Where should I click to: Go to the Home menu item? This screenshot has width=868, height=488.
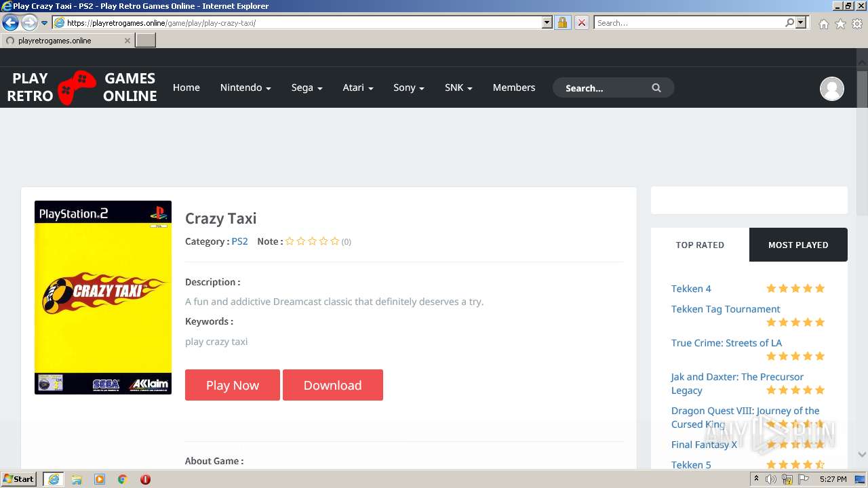[x=186, y=87]
